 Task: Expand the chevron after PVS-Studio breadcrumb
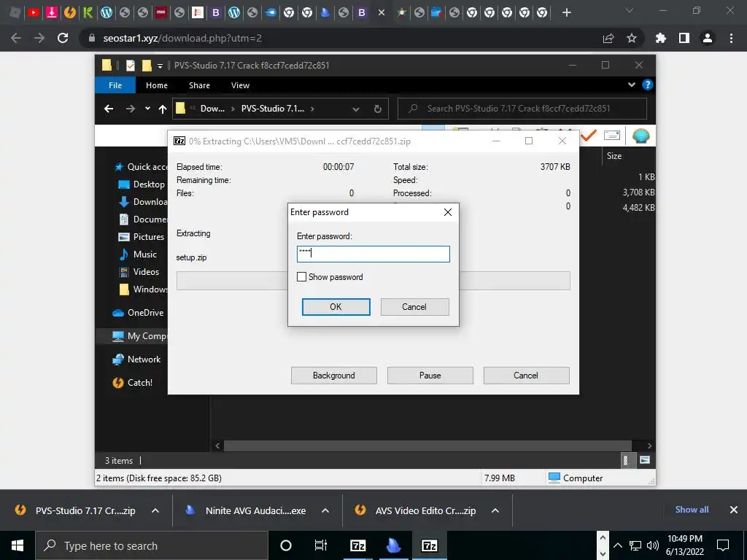click(312, 109)
